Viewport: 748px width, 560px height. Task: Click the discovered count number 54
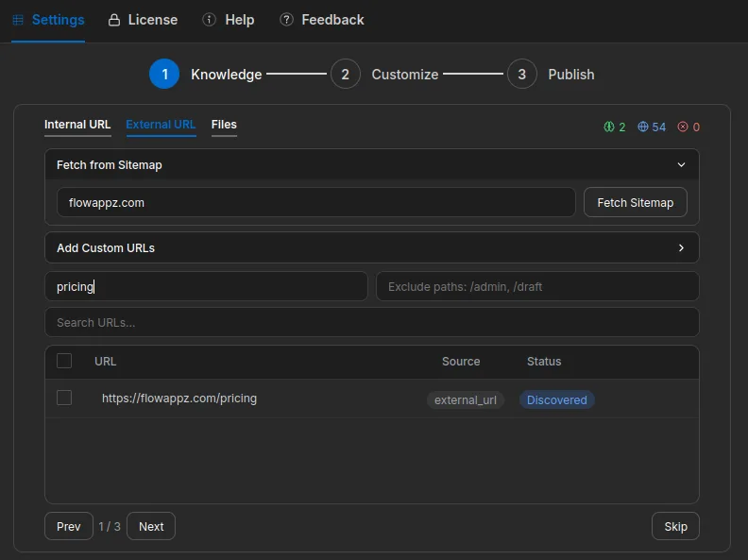click(659, 127)
